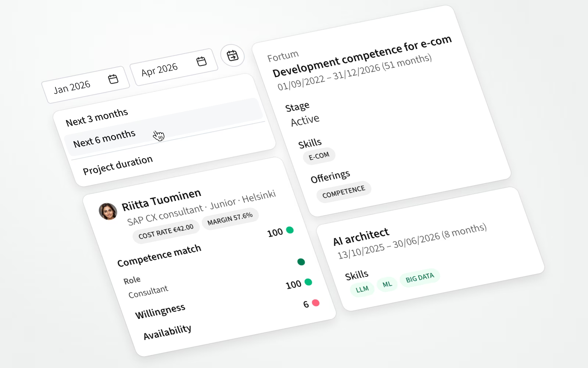Open the Riitta Tuominen name link

pyautogui.click(x=161, y=200)
